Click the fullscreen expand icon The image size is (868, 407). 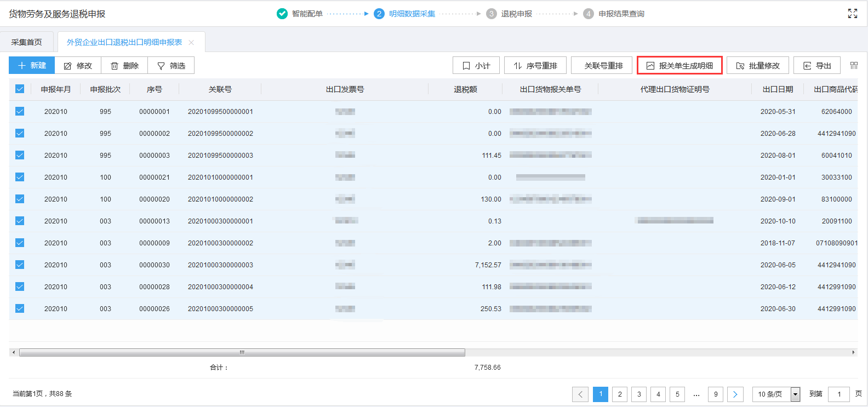[x=852, y=14]
